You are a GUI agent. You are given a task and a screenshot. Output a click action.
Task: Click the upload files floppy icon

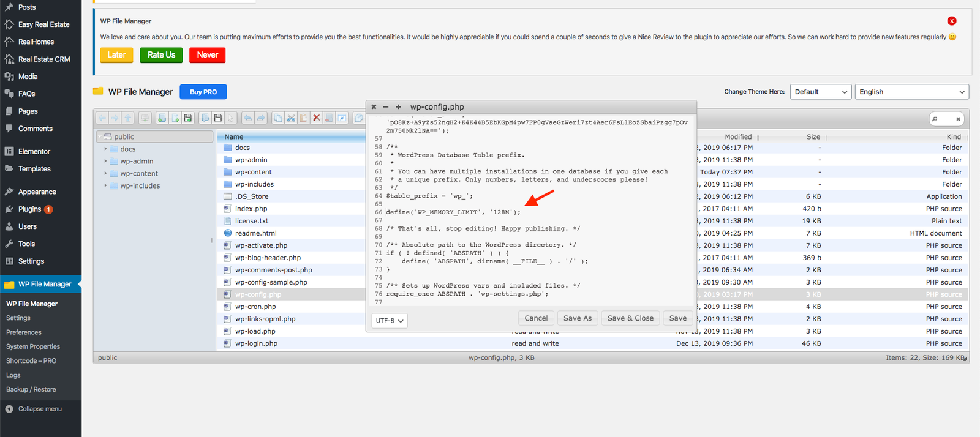(x=188, y=118)
